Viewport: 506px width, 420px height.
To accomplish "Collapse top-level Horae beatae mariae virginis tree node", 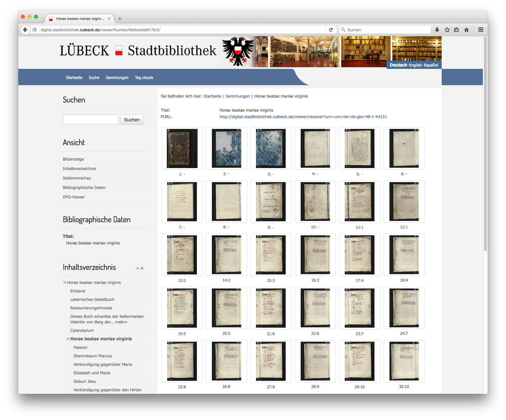I will tap(65, 282).
